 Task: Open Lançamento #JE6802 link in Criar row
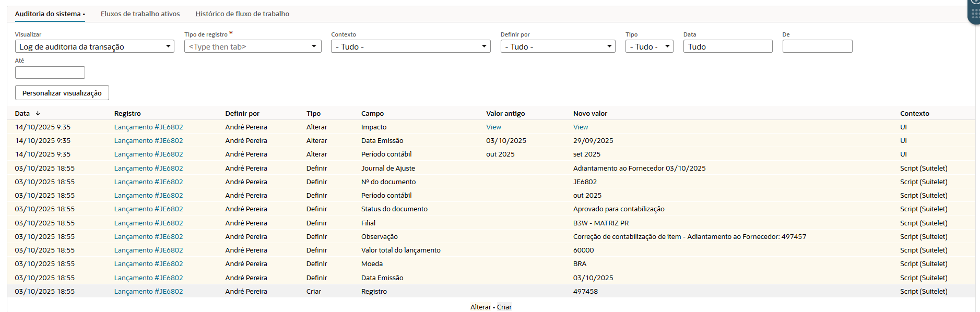[x=148, y=291]
